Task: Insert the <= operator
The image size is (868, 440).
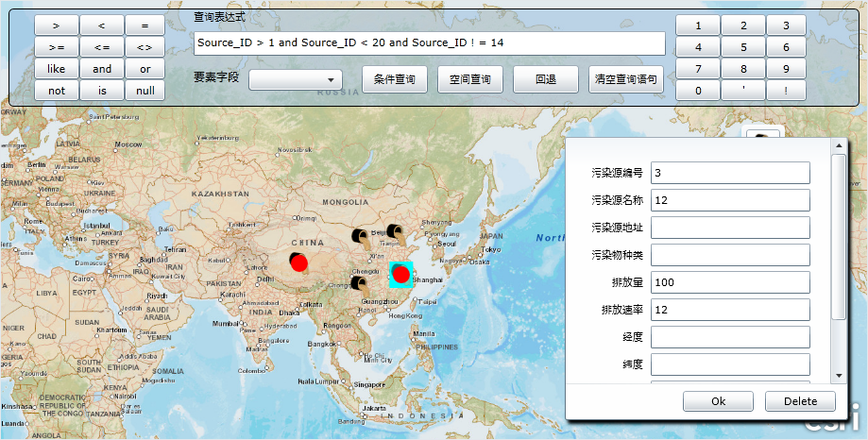Action: 102,47
